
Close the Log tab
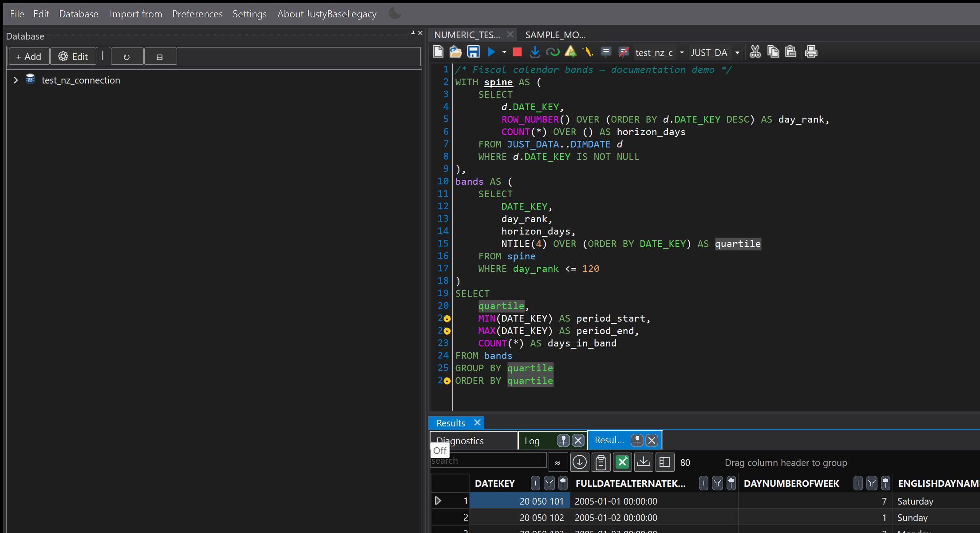coord(578,440)
